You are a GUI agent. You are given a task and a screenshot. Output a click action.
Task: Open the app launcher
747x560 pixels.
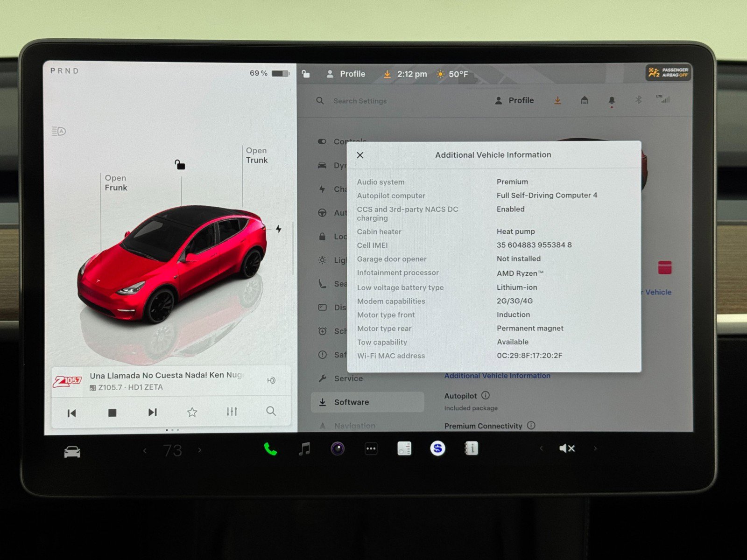tap(371, 448)
